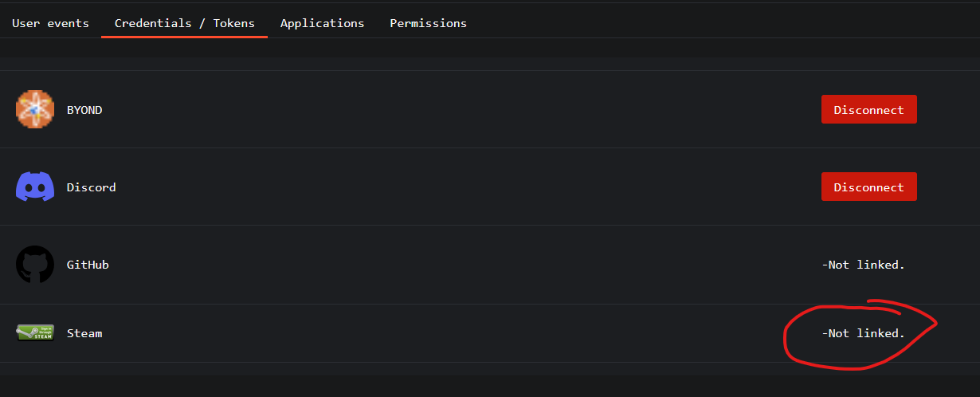Select the empty middle of Steam row
980x397 pixels.
[462, 333]
